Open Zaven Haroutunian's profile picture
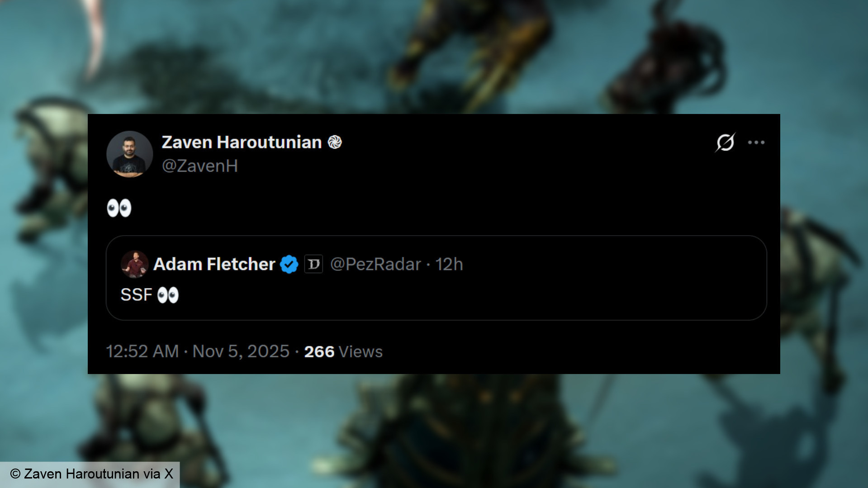Screen dimensions: 868x488 [129, 154]
